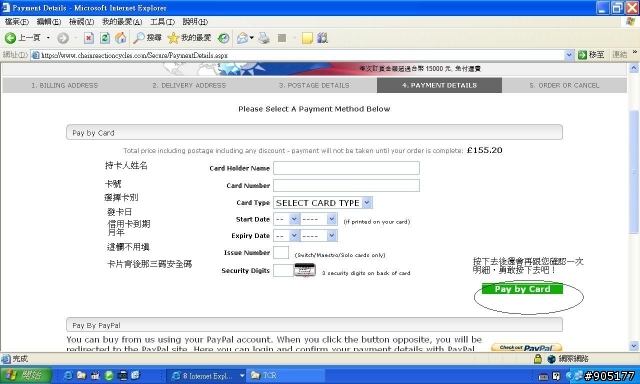Image resolution: width=640 pixels, height=384 pixels.
Task: Click the Go (移至) button beside address bar
Action: (x=591, y=55)
